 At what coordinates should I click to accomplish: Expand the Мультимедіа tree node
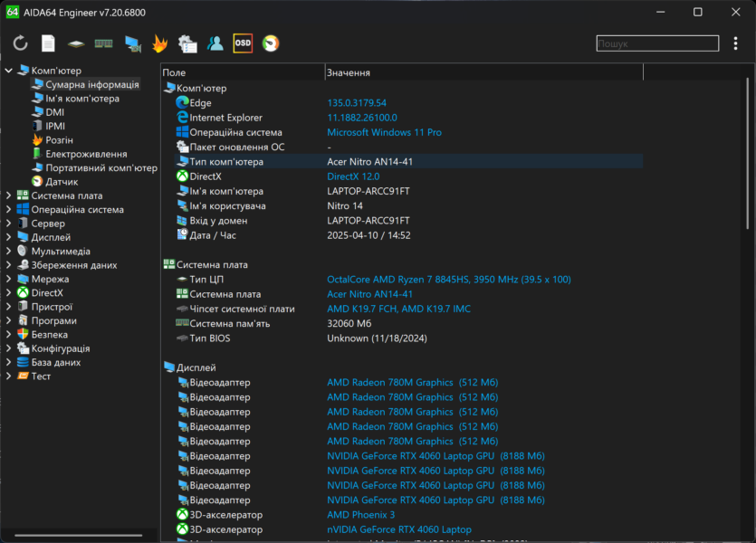(8, 251)
